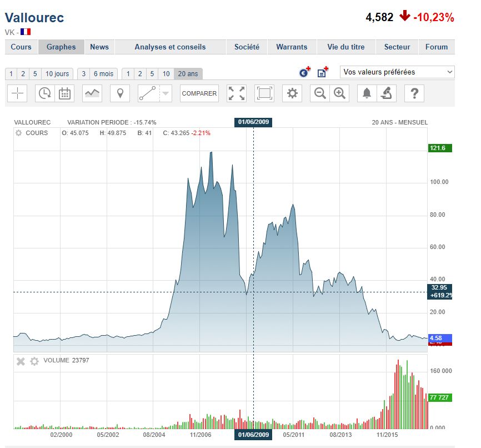The image size is (481, 448).
Task: Open the help question mark
Action: (x=414, y=93)
